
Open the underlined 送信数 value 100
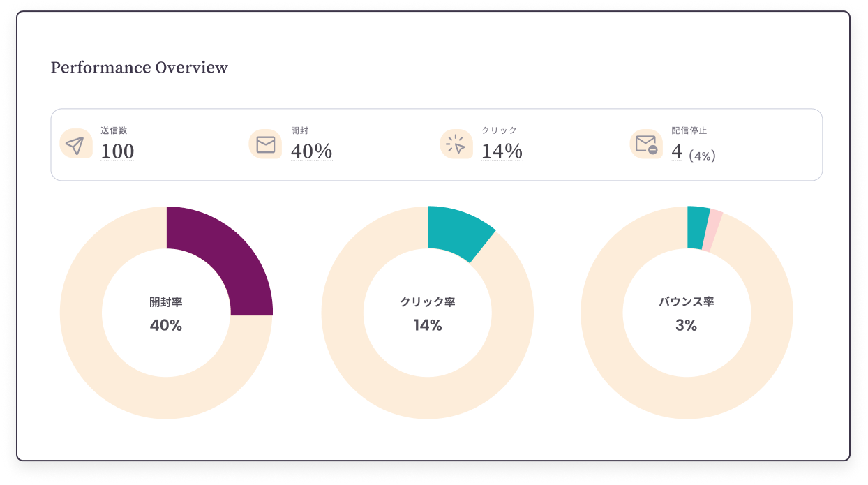(x=117, y=152)
